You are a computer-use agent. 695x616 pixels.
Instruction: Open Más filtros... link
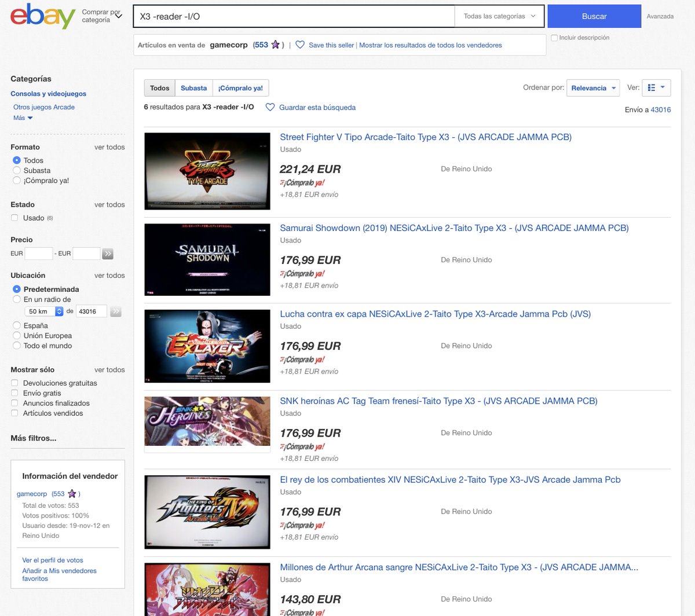34,438
